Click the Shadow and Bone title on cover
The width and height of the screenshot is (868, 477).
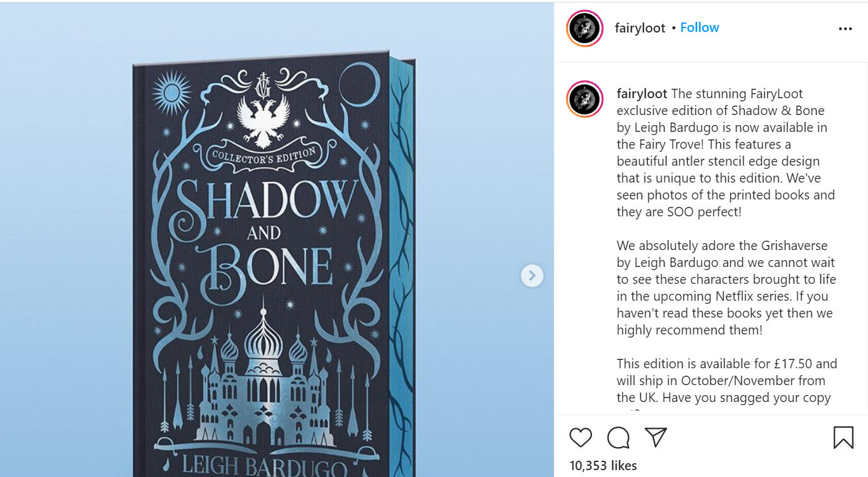coord(263,233)
